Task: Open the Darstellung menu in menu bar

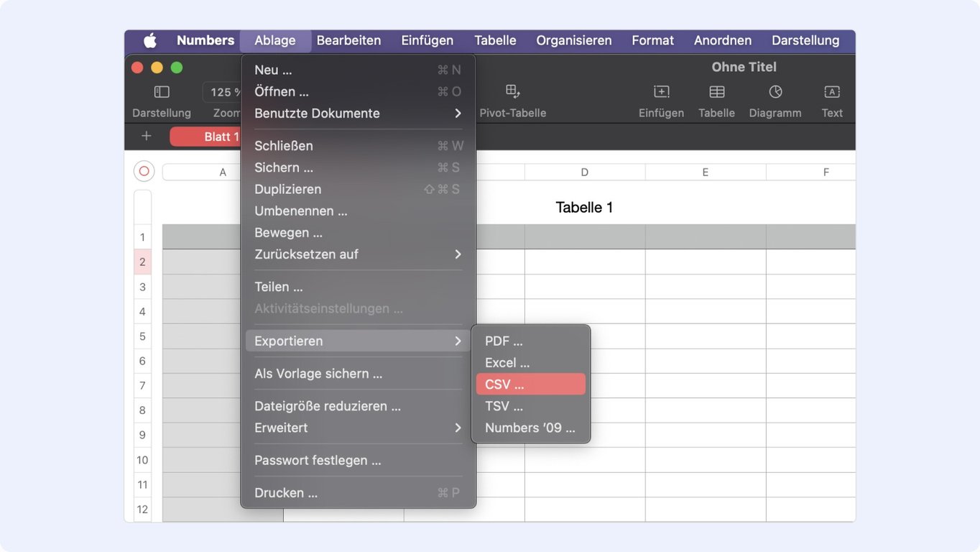Action: tap(805, 40)
